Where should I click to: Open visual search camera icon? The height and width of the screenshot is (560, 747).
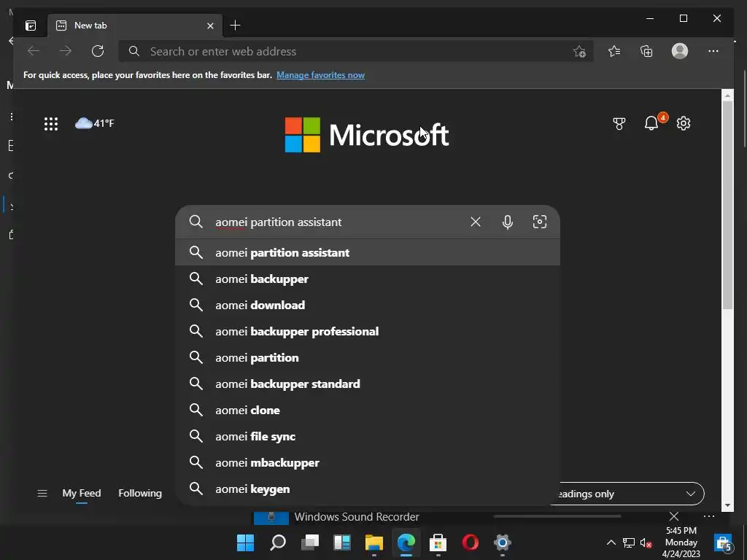coord(540,222)
